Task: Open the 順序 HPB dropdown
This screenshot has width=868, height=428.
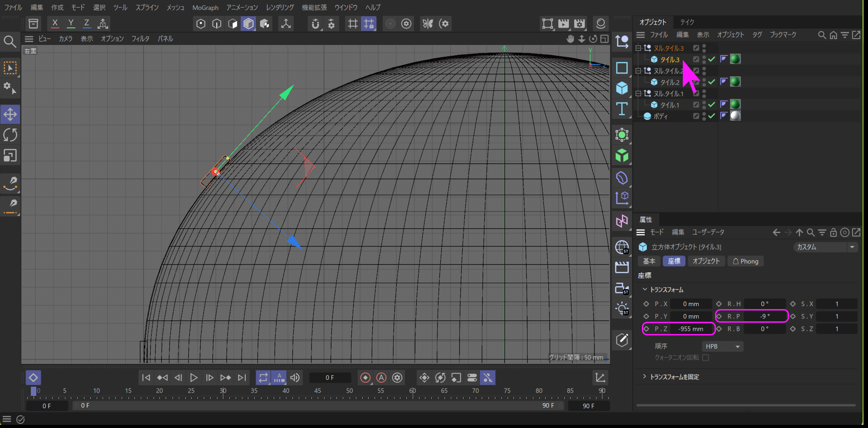Action: coord(722,346)
